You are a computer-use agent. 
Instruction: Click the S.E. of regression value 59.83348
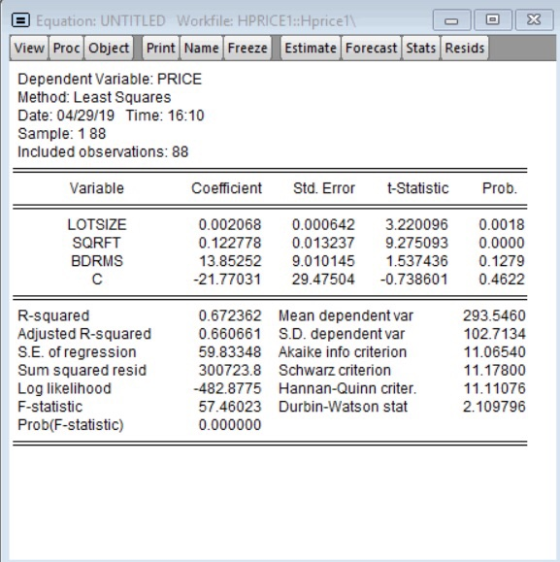(x=230, y=352)
